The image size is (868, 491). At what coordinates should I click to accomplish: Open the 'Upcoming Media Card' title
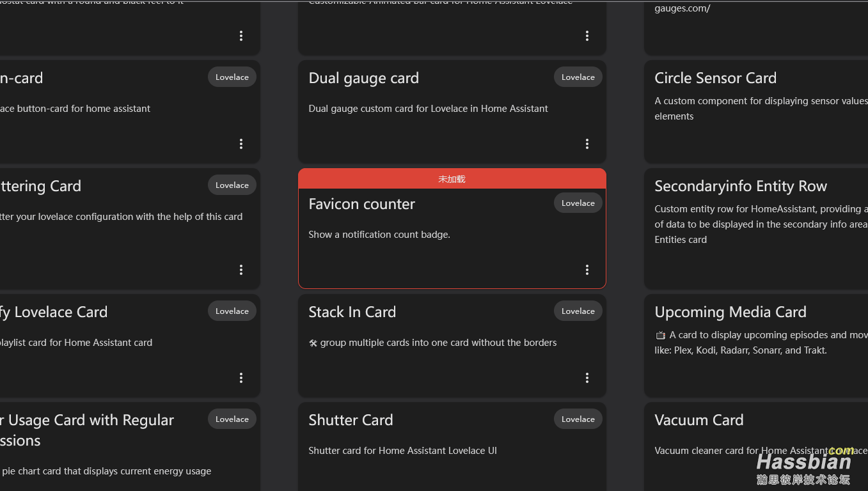[x=730, y=312]
